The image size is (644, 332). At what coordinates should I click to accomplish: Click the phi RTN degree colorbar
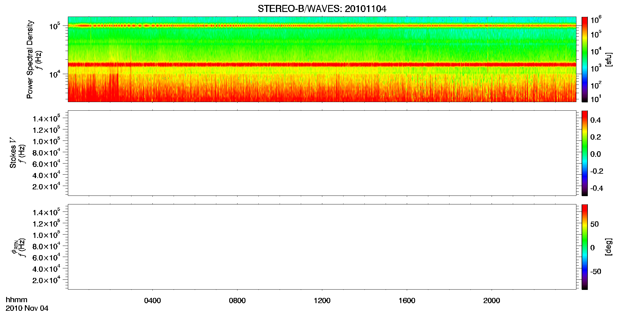[x=584, y=247]
